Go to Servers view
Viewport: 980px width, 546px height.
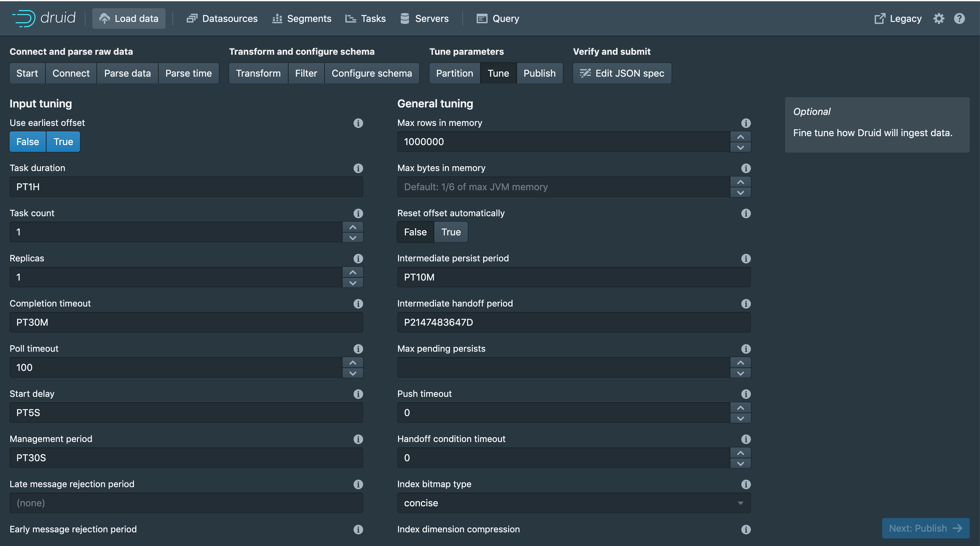[x=424, y=18]
